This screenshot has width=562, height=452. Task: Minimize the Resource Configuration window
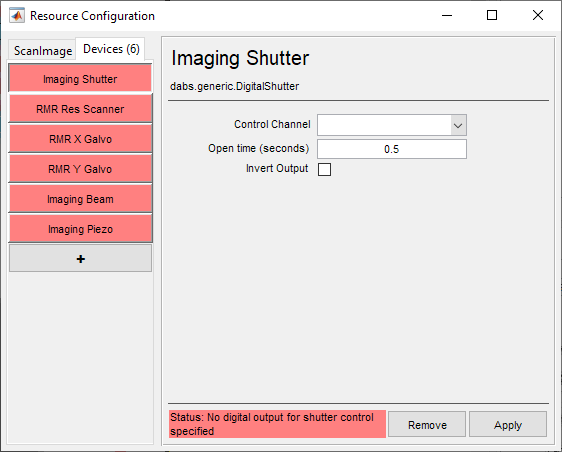pos(447,15)
